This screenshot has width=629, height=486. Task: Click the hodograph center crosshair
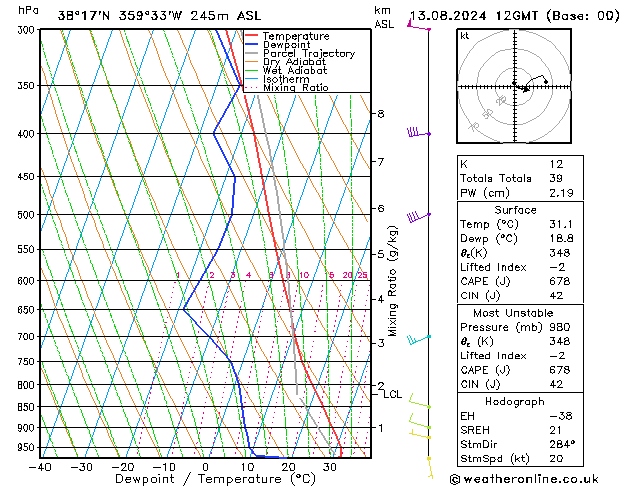click(x=514, y=87)
